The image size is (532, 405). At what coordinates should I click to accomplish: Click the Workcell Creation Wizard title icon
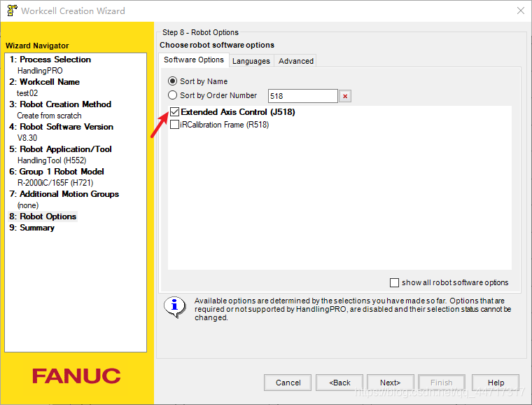click(12, 11)
